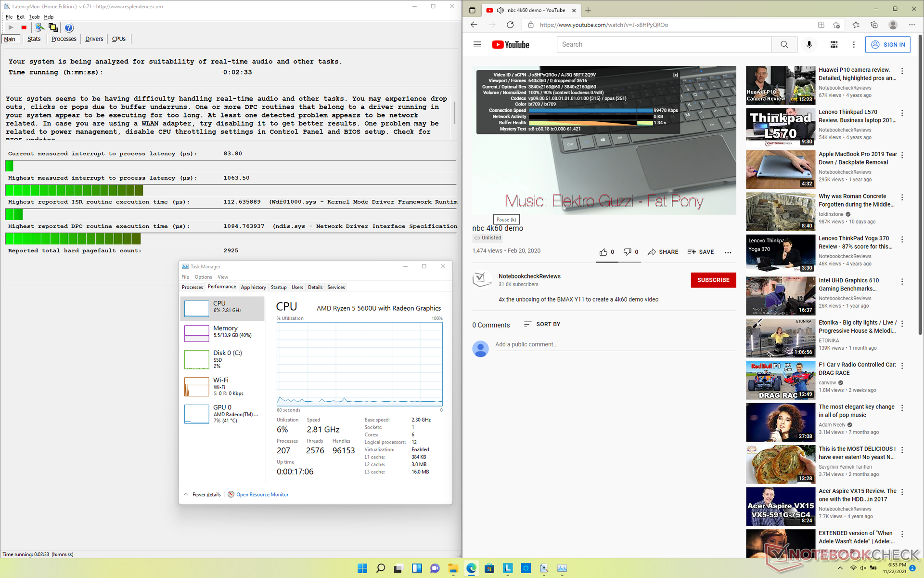Click Open Resource Monitor link

pos(262,494)
